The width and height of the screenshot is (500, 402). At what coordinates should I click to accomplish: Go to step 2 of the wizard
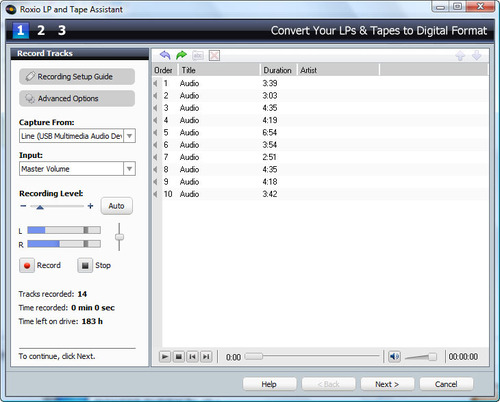point(41,30)
